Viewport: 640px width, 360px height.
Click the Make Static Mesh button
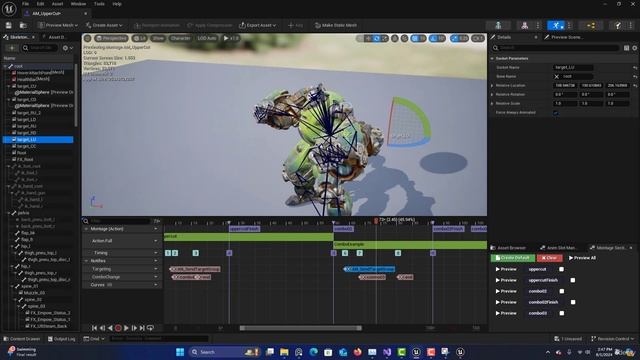click(336, 25)
